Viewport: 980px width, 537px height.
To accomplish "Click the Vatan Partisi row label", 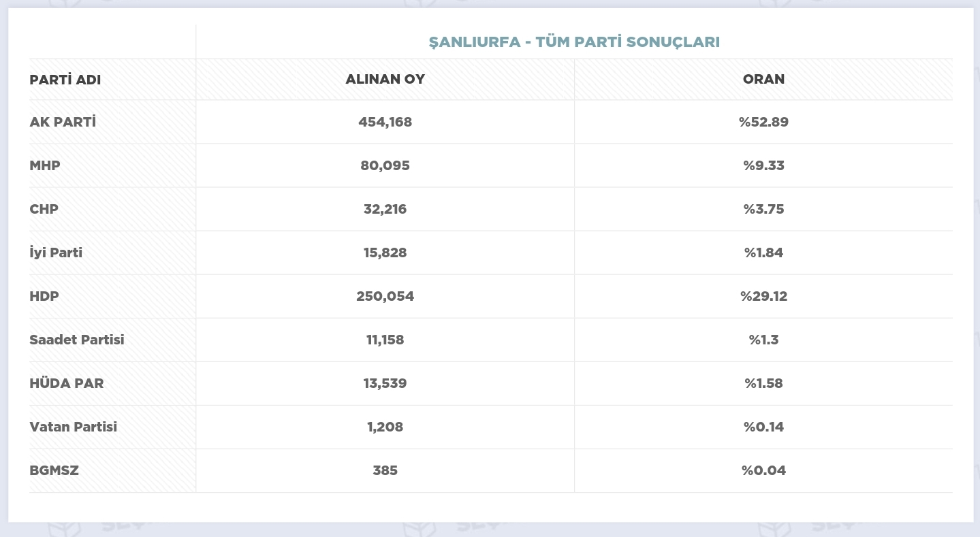I will pos(74,427).
